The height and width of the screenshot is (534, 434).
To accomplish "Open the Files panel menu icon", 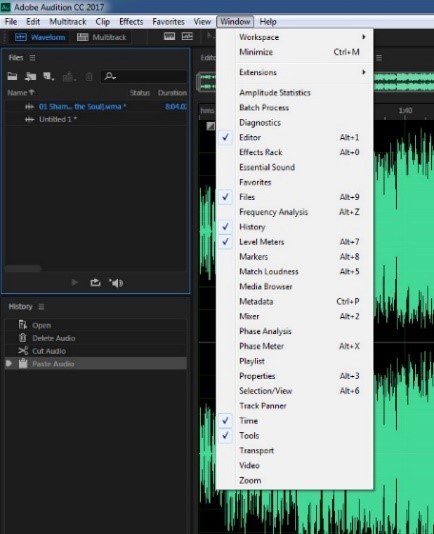I will click(x=32, y=58).
